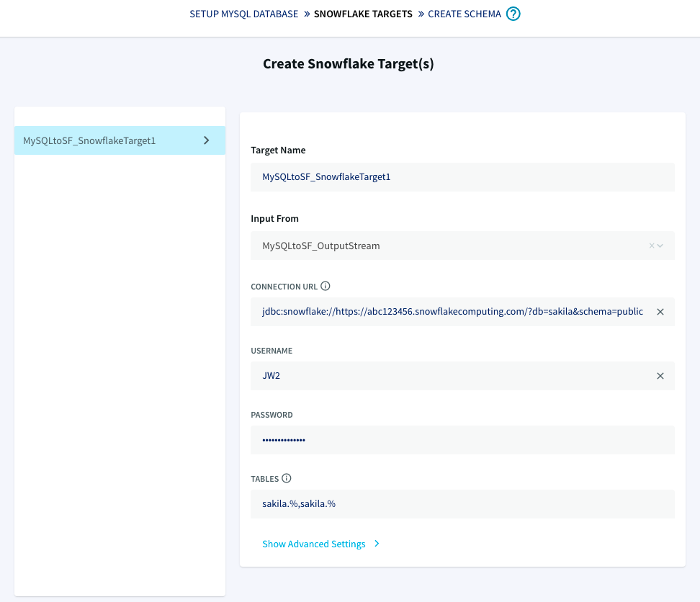The width and height of the screenshot is (700, 602).
Task: Click the TABLES label text
Action: [265, 479]
